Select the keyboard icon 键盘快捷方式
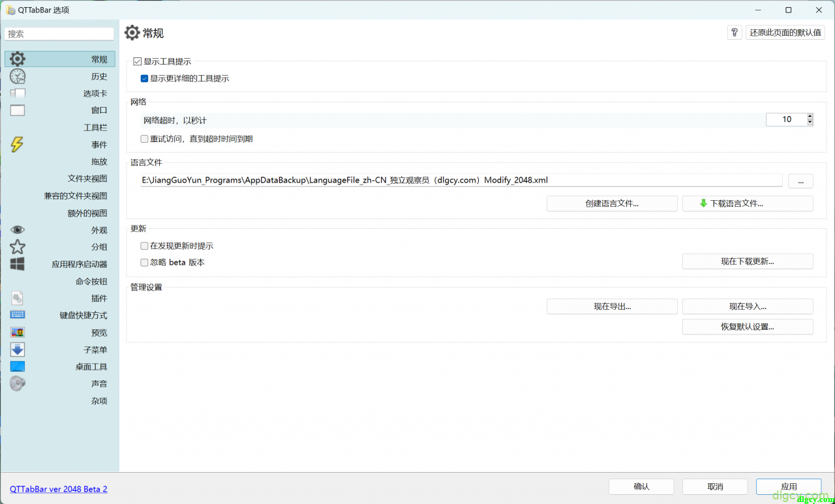This screenshot has width=835, height=504. coord(18,315)
